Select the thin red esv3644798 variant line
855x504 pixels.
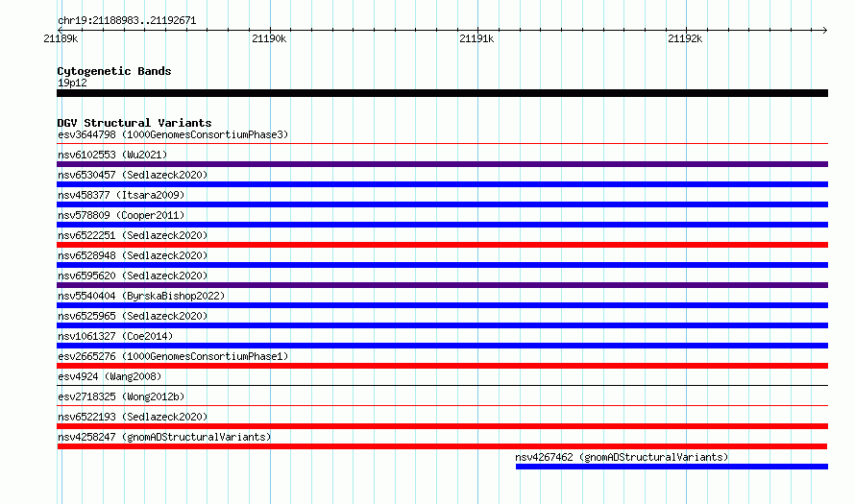(x=442, y=144)
